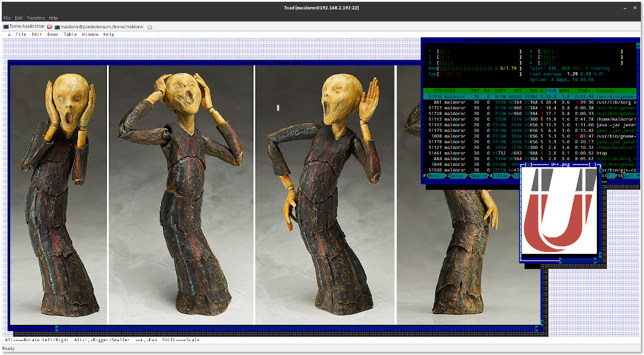Open the inner Demo menu

point(53,35)
